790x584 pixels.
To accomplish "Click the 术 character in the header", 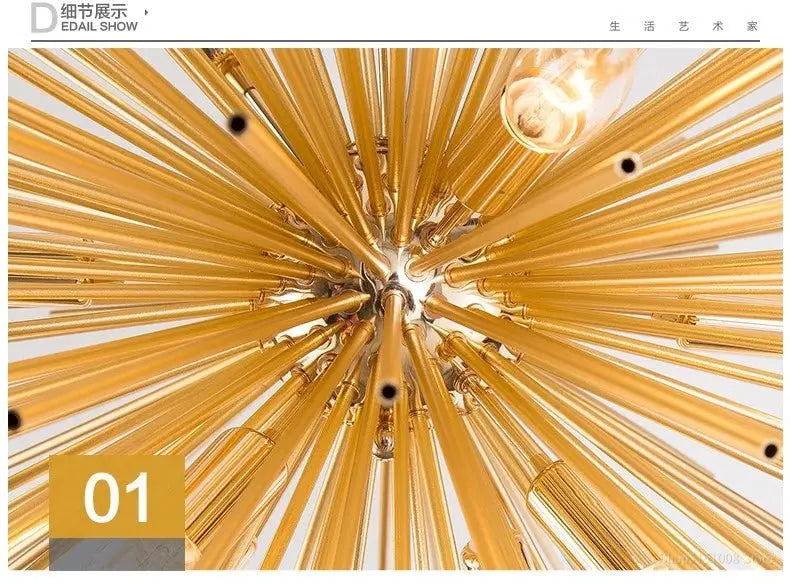I will click(717, 27).
